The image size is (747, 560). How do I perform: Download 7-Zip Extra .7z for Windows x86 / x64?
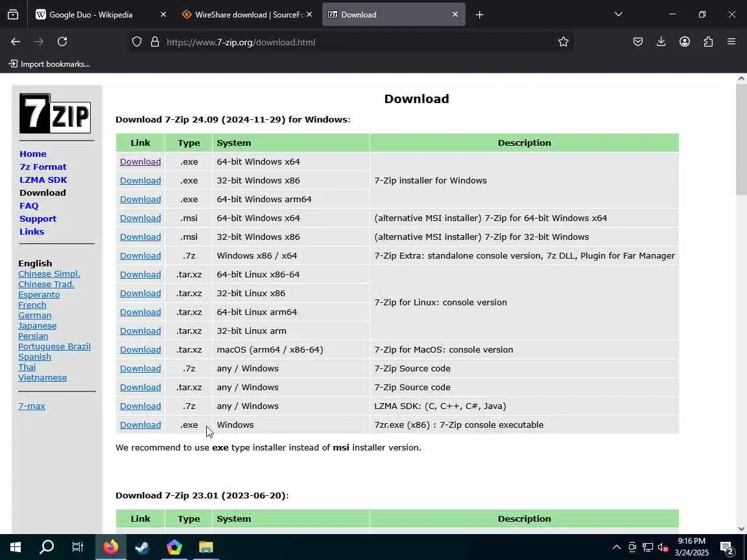[x=140, y=256]
